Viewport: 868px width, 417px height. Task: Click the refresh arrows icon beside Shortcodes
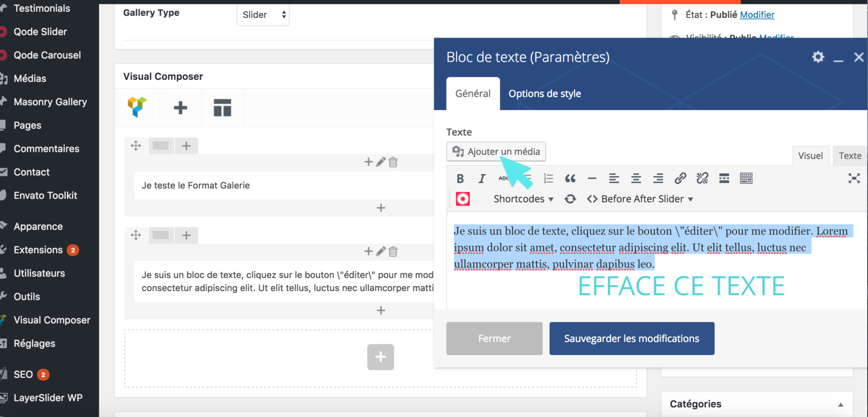coord(570,199)
